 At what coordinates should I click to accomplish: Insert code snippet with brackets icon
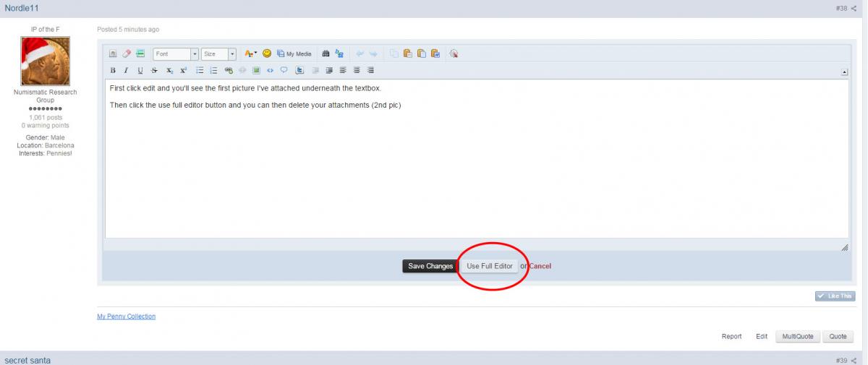pyautogui.click(x=270, y=70)
